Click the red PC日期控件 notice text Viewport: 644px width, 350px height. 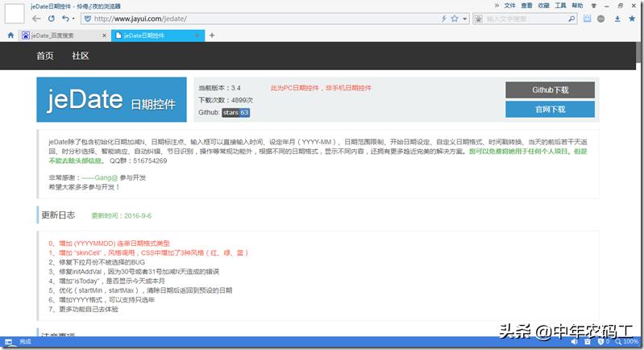(321, 88)
